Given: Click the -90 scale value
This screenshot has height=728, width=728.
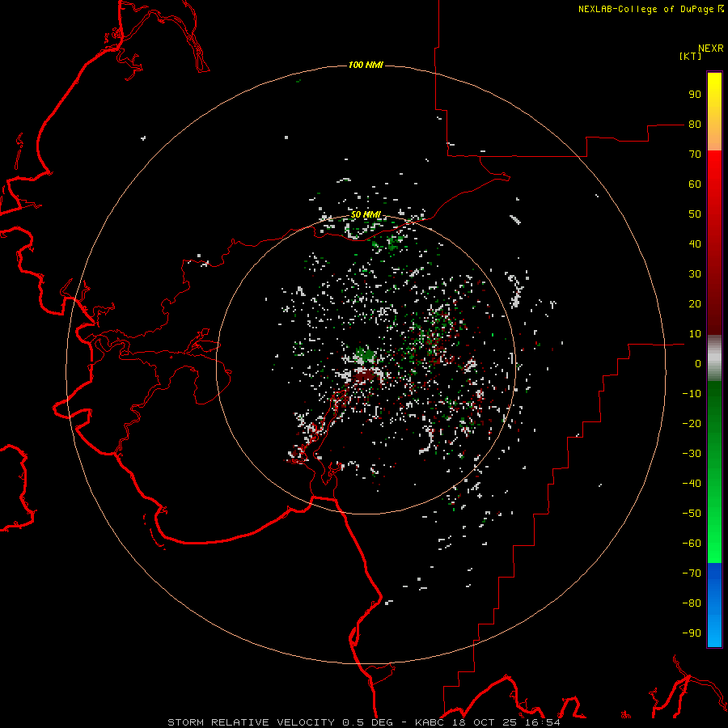Looking at the screenshot, I should coord(692,633).
